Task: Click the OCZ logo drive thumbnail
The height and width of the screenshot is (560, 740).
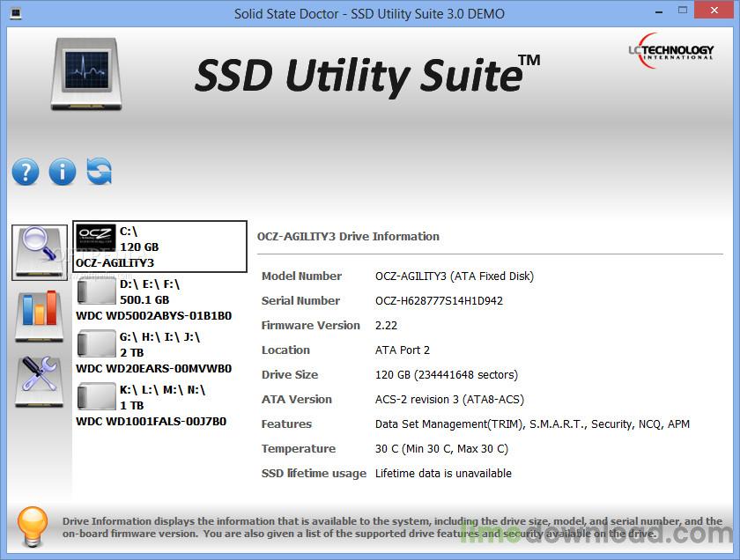Action: [x=95, y=239]
